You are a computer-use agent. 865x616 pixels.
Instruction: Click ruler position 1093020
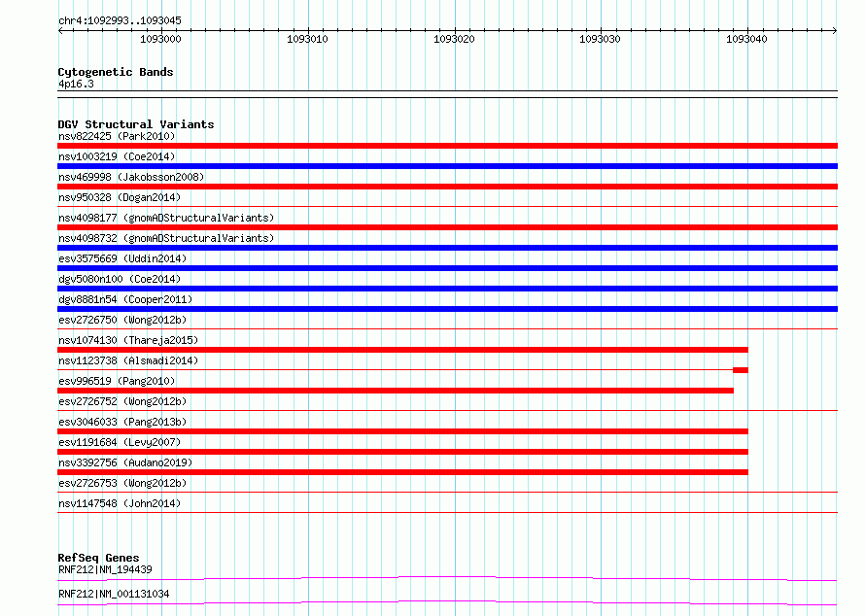pos(454,39)
